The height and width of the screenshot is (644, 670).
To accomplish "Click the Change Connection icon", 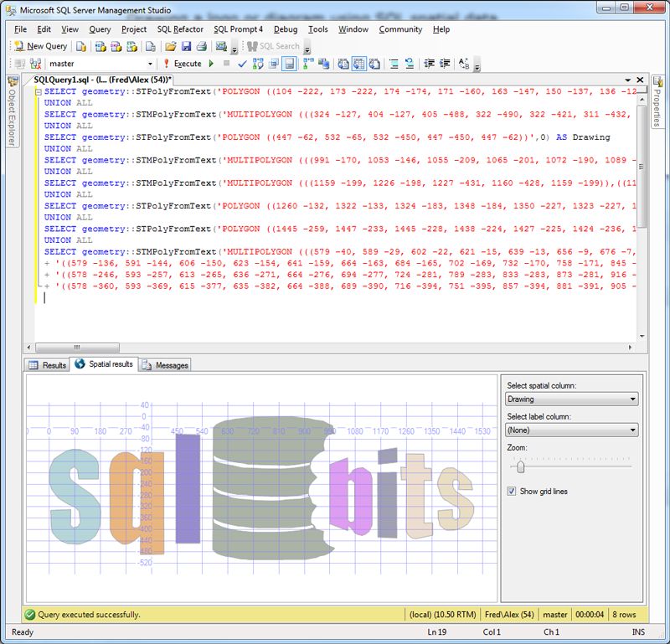I will click(x=36, y=64).
